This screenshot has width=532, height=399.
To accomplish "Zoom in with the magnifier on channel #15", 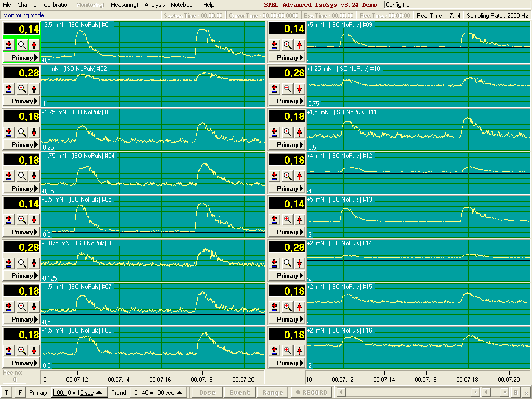I will 287,307.
